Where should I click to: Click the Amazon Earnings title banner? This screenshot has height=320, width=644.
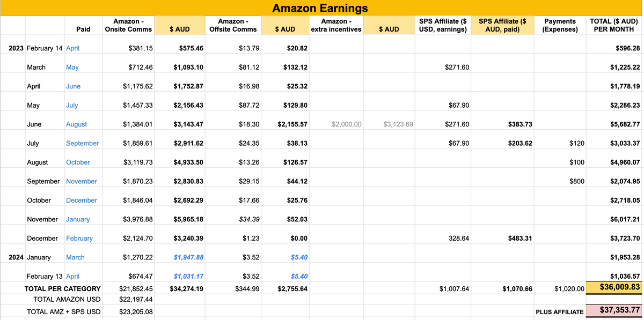tap(320, 8)
